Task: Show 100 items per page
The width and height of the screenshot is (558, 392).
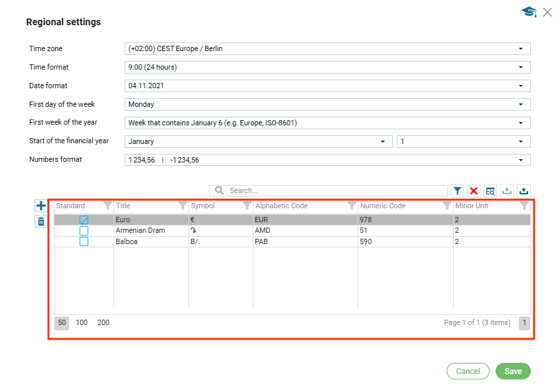Action: tap(82, 323)
